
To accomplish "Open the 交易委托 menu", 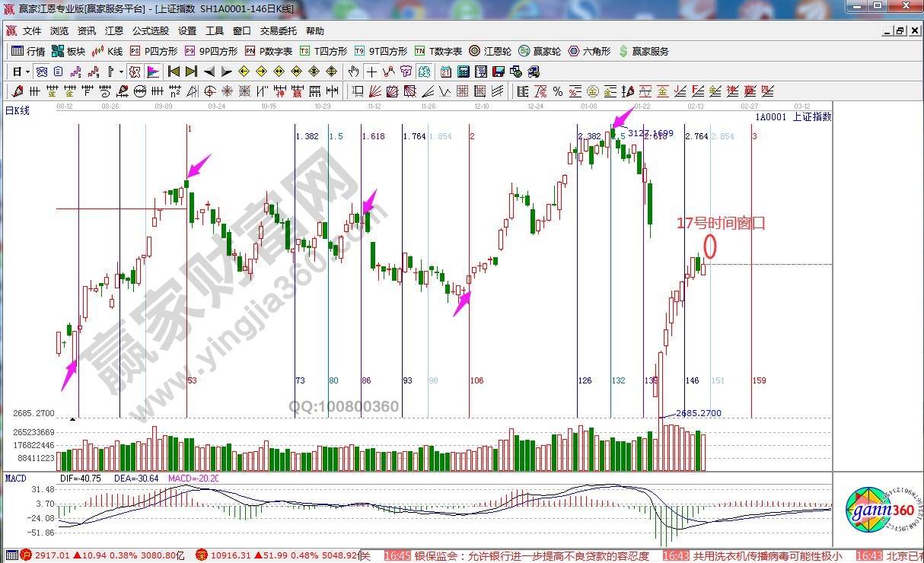I will point(279,31).
